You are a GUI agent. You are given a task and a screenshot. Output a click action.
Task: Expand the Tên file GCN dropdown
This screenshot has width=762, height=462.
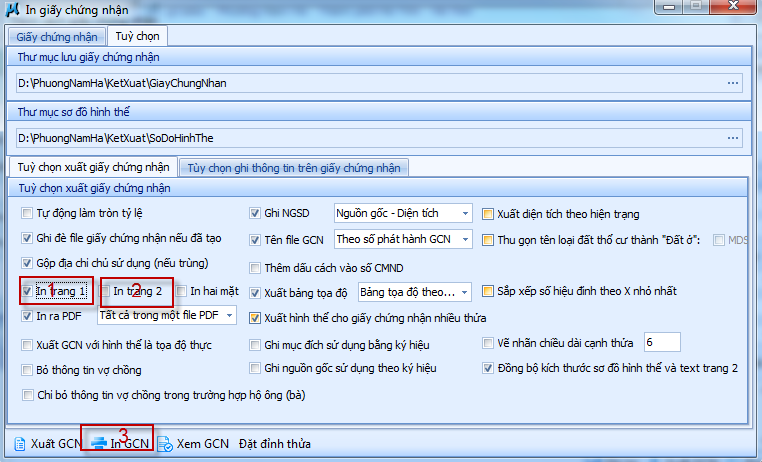point(465,239)
